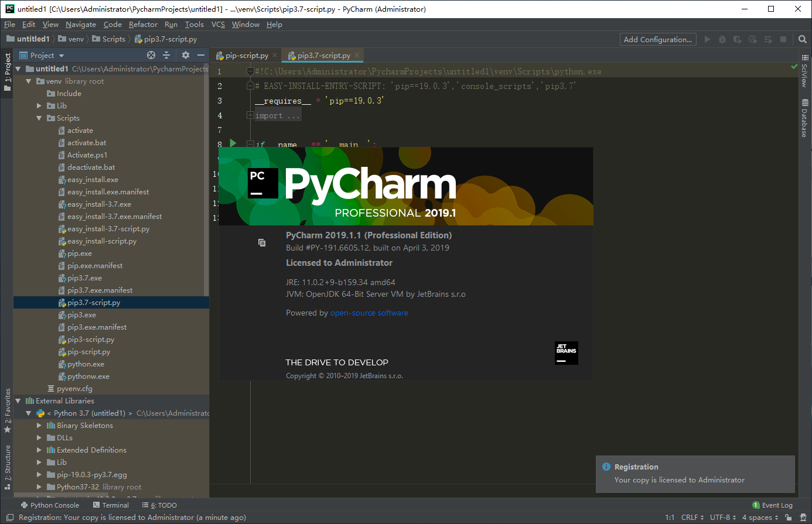
Task: Click the Run with Coverage icon
Action: [x=738, y=39]
